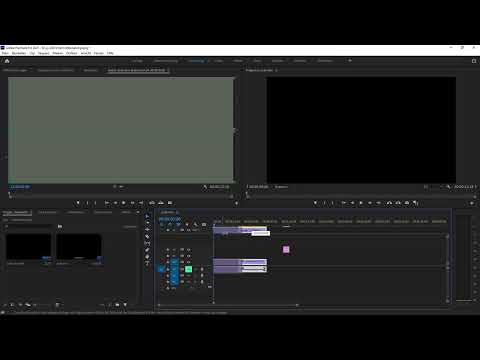Select the Project panel tab
This screenshot has height=360, width=480.
tap(16, 212)
